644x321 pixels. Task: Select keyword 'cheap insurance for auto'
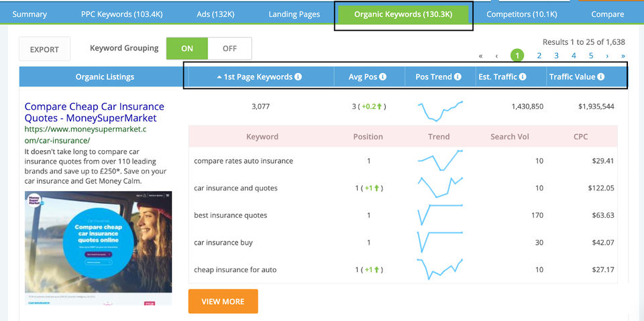(235, 269)
